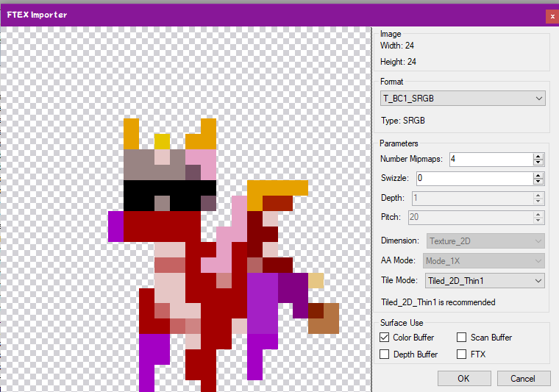Focus the Swizzle input field
559x392 pixels.
click(475, 178)
